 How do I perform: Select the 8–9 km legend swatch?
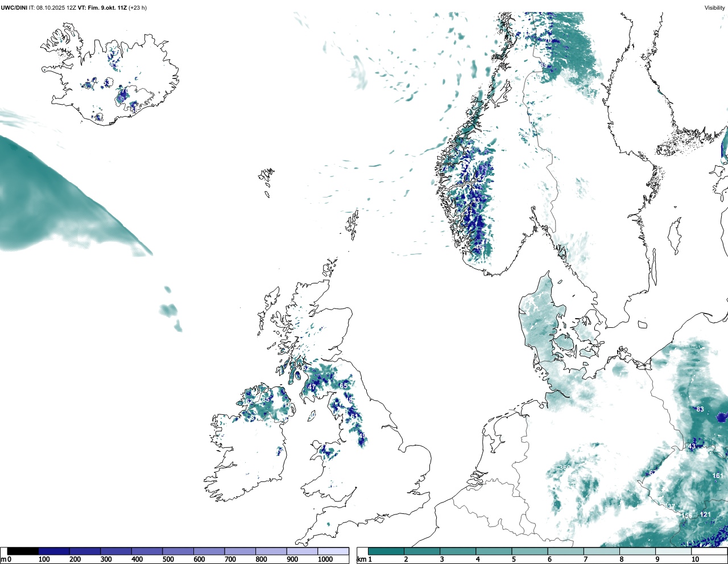coord(637,551)
